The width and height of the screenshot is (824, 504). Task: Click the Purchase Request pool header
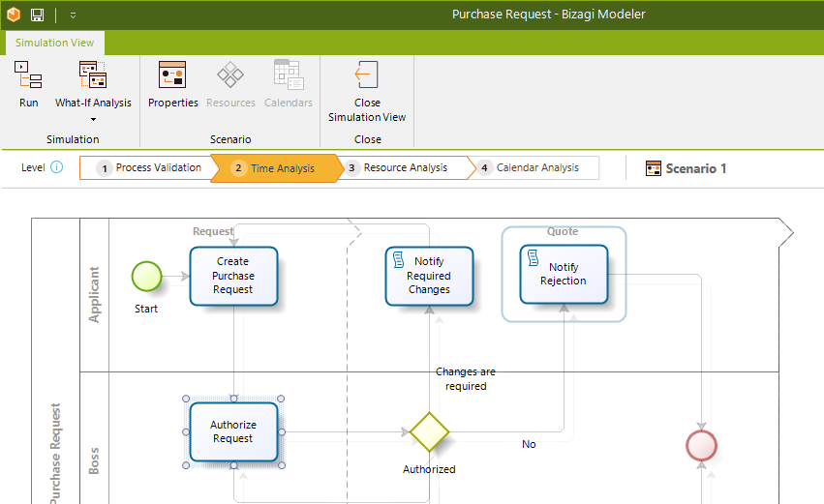click(55, 452)
